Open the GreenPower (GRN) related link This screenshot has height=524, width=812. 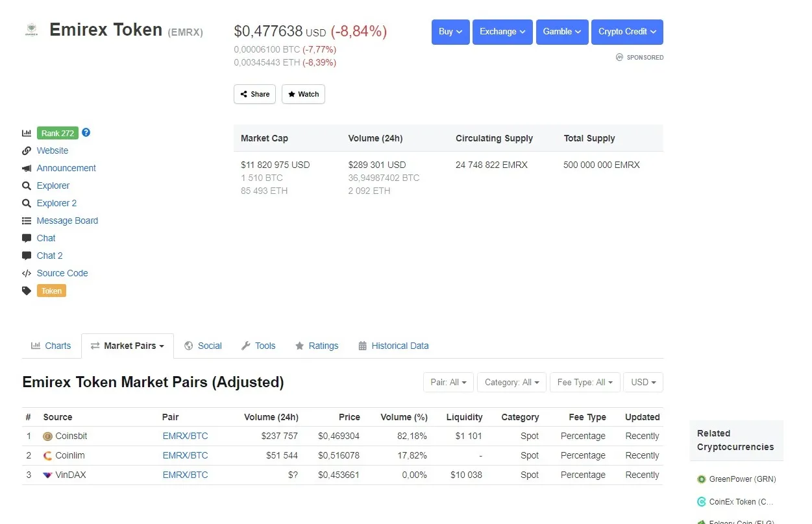pos(743,479)
